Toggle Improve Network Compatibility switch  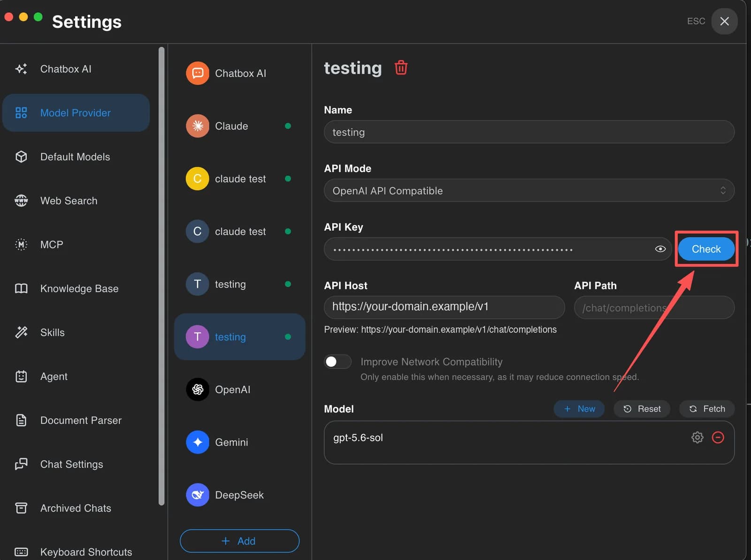[x=337, y=362]
